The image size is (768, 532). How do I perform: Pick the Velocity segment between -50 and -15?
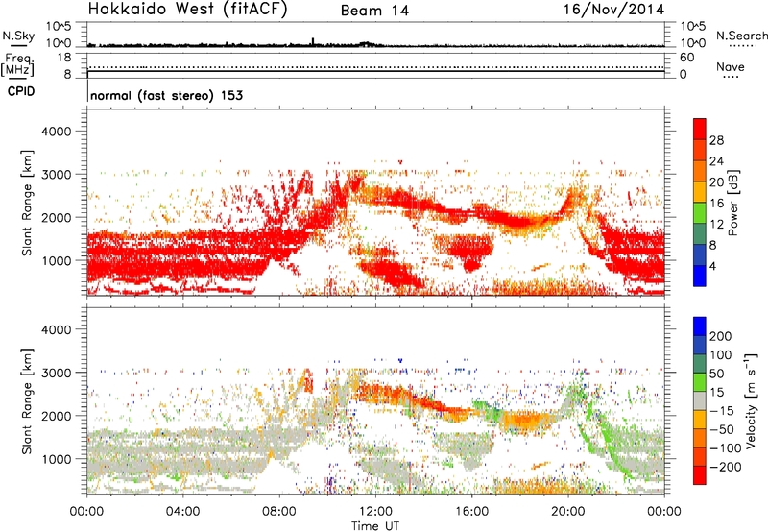(700, 420)
